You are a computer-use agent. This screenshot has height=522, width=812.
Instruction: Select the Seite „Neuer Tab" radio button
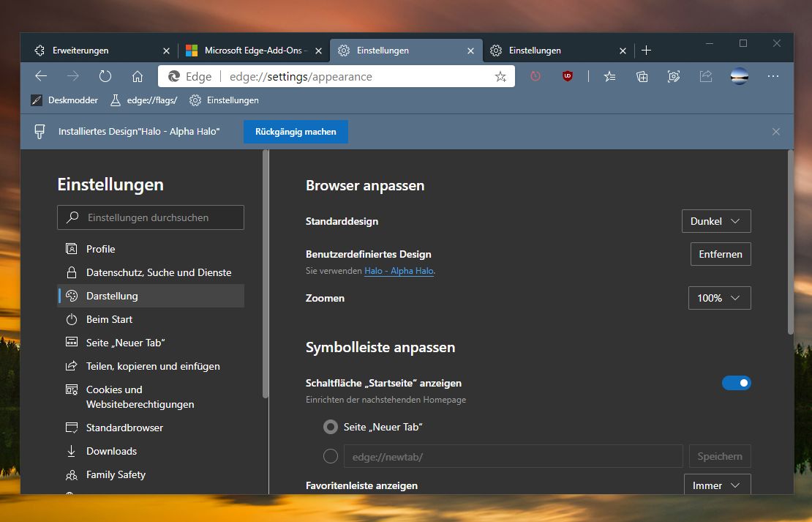331,427
